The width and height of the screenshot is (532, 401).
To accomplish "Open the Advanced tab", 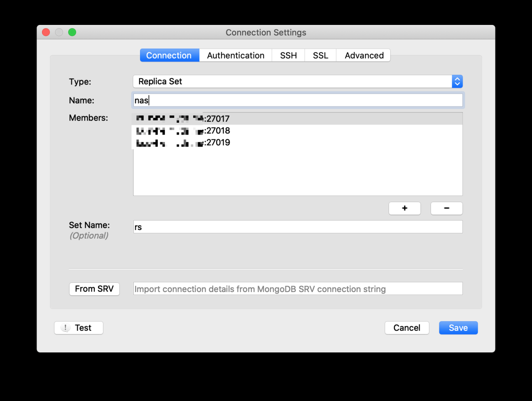I will [x=364, y=55].
